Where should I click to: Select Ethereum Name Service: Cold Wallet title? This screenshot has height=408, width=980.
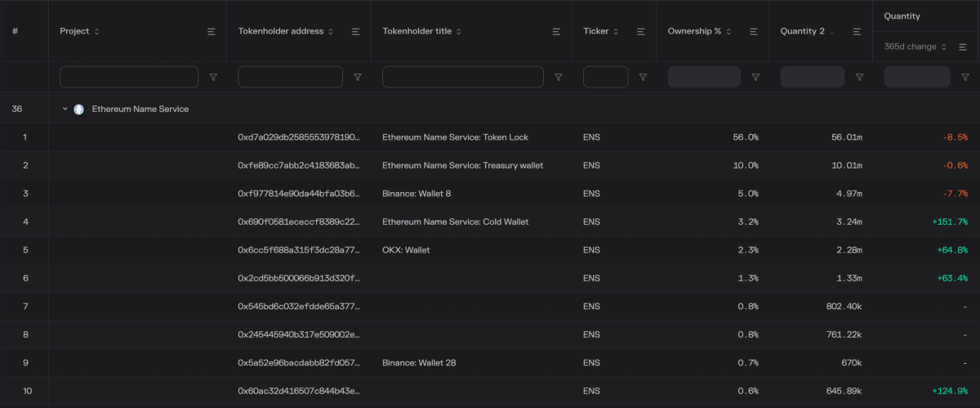[455, 222]
